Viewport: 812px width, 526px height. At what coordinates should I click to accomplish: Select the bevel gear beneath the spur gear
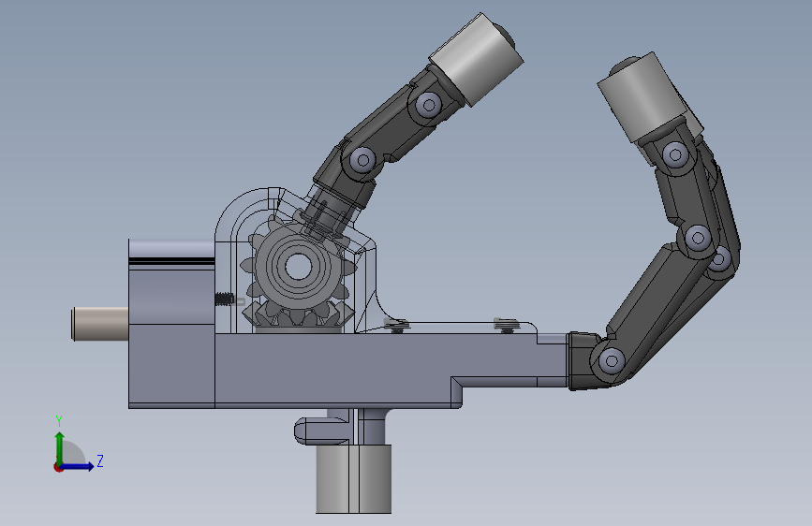click(299, 317)
